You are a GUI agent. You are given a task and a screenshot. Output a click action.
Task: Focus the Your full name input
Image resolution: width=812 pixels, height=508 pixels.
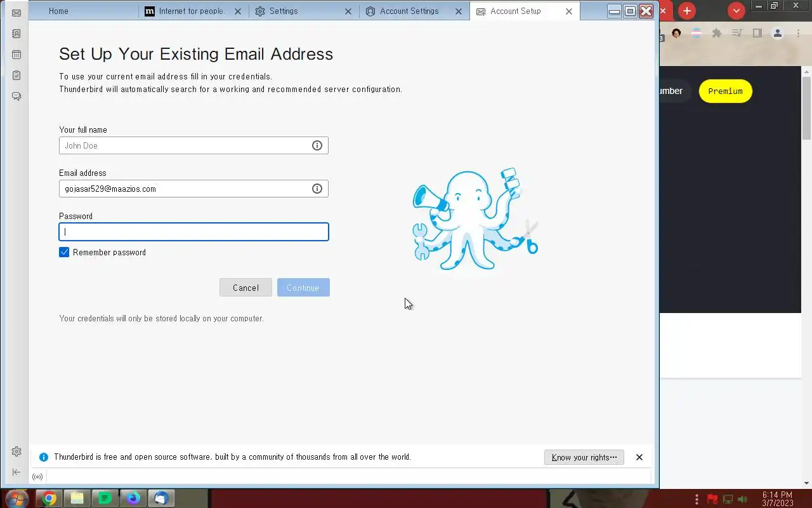pos(193,145)
